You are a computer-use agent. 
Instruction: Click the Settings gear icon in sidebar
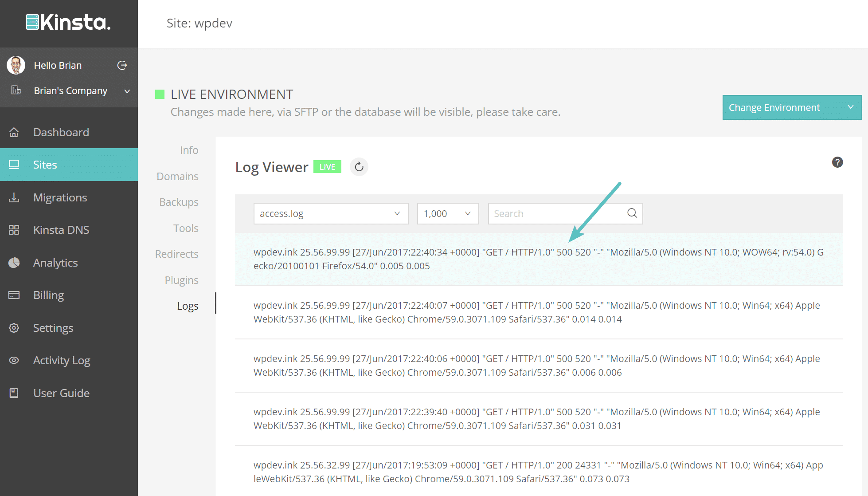pos(14,328)
